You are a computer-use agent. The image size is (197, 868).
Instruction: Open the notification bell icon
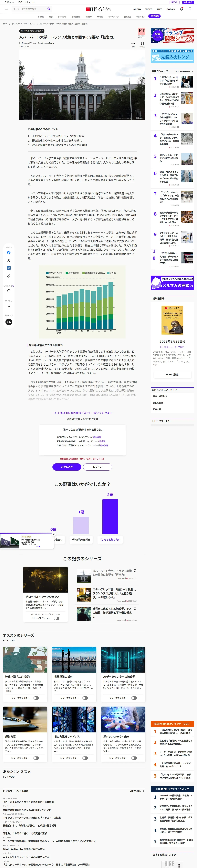pos(182,9)
